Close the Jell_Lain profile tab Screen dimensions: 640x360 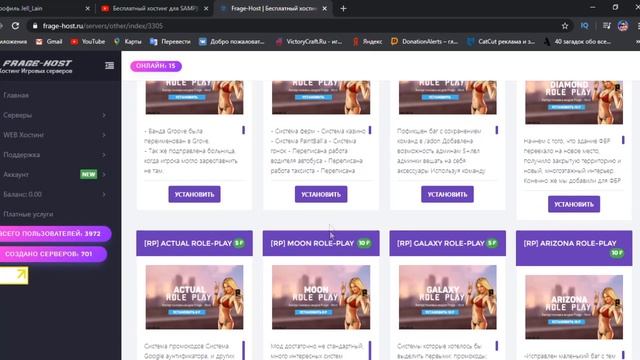[87, 8]
